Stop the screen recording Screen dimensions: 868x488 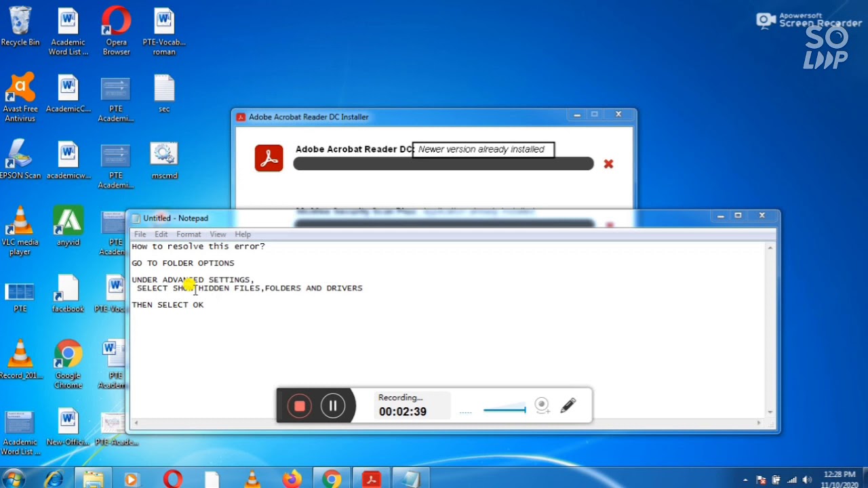299,406
